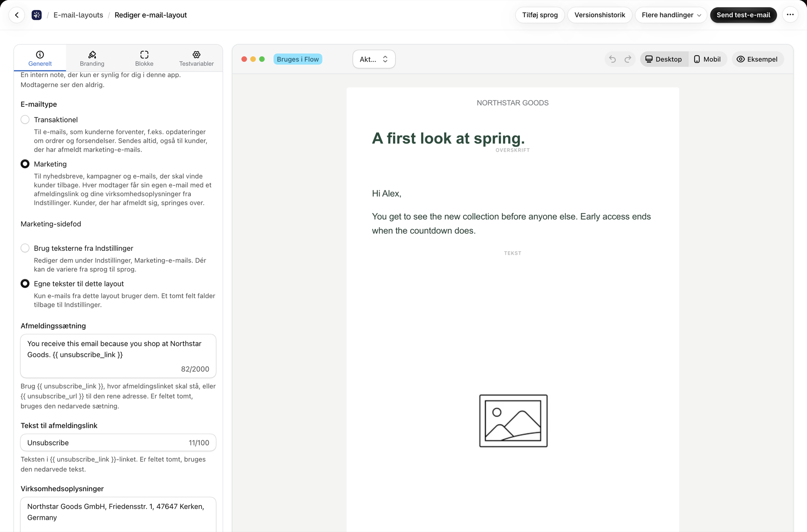
Task: Click the NORTHSTAR GOODS header text
Action: [512, 103]
